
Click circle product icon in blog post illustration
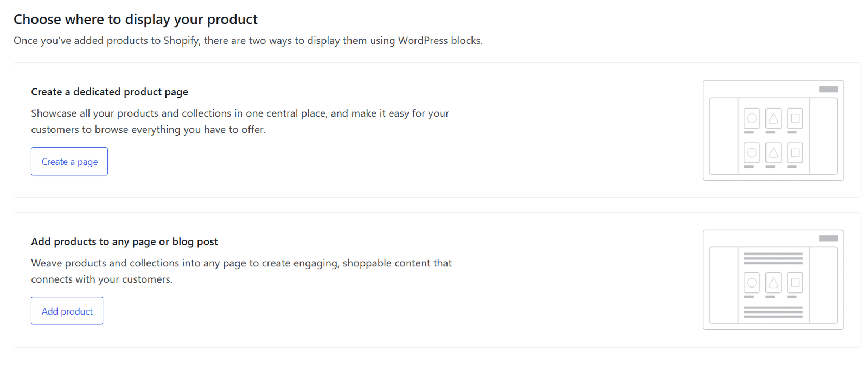tap(752, 283)
